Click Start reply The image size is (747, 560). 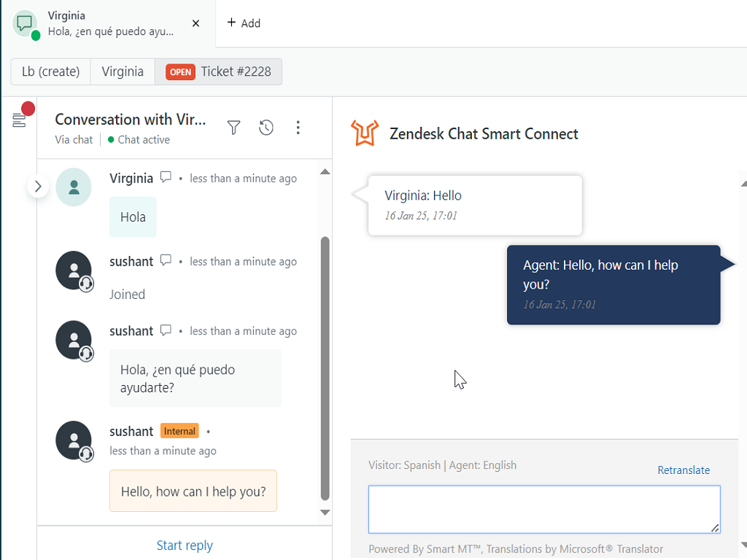[x=185, y=545]
